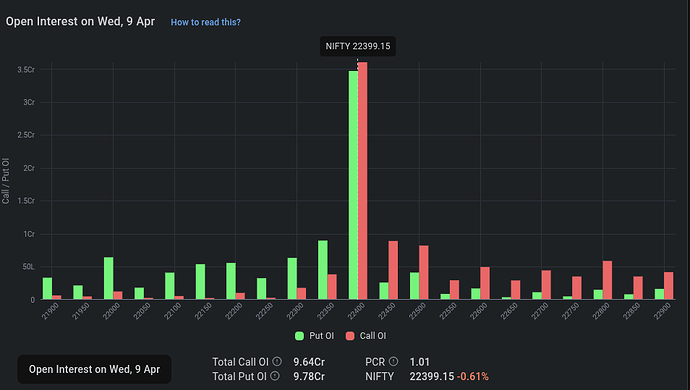Toggle the Call OI legend swatch
The width and height of the screenshot is (690, 390).
pyautogui.click(x=350, y=336)
